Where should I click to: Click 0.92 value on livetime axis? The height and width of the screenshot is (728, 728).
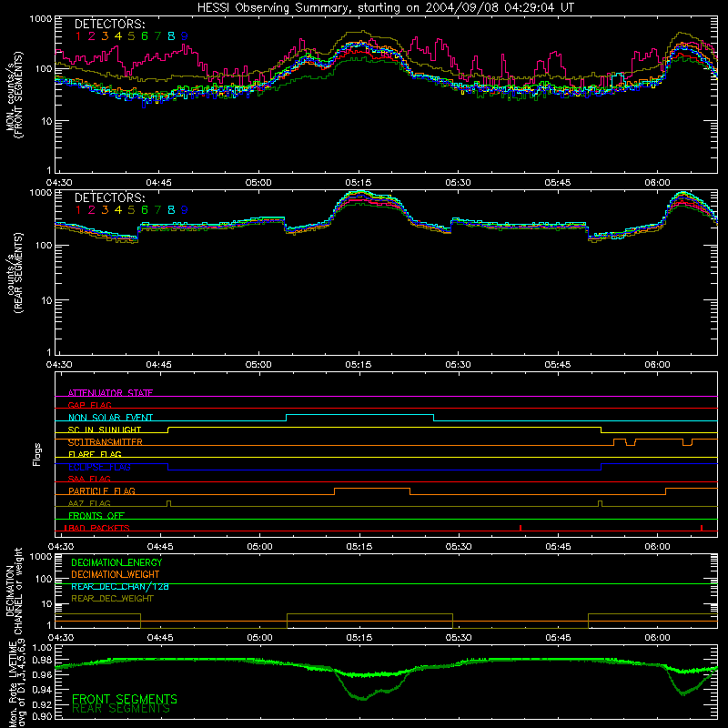click(42, 704)
